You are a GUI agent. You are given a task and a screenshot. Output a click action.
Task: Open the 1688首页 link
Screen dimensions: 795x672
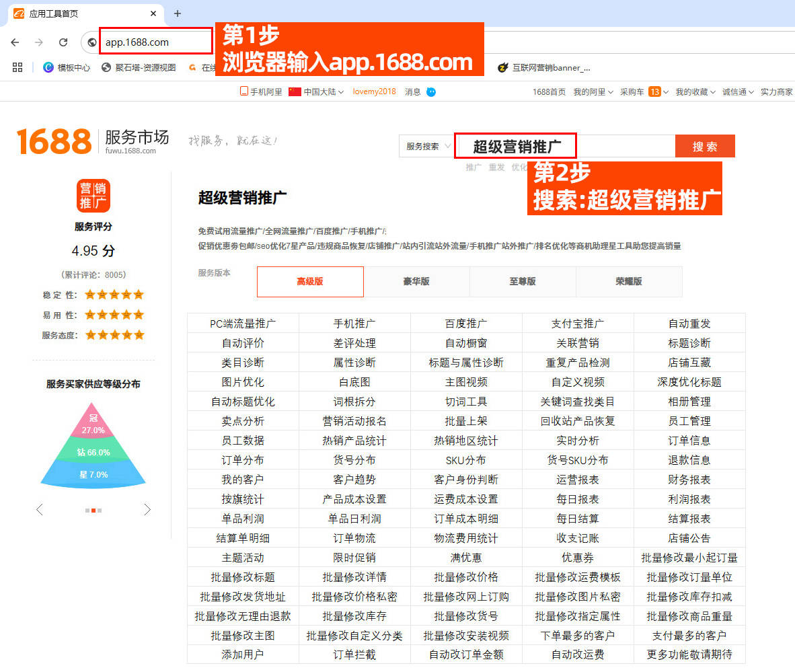(x=549, y=92)
